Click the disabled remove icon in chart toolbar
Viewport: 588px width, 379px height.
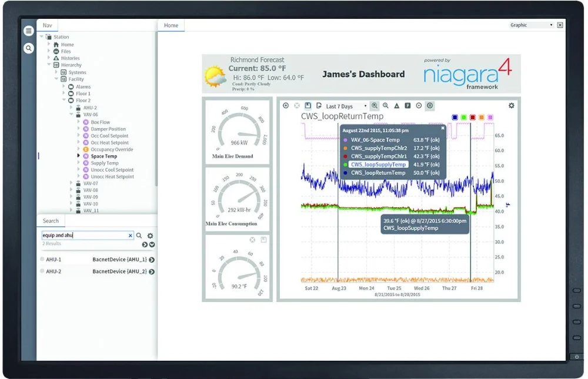[x=297, y=106]
